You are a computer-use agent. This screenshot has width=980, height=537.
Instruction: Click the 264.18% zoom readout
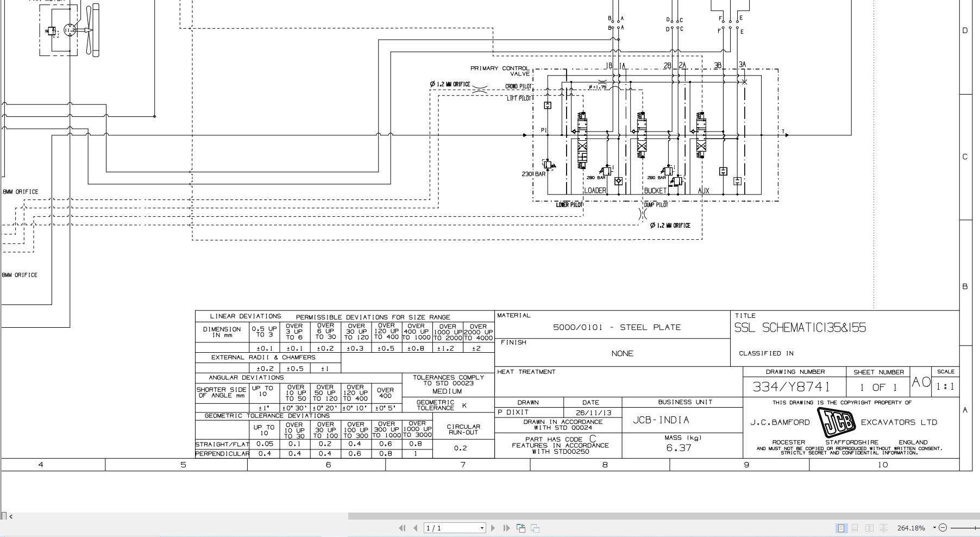[x=911, y=527]
